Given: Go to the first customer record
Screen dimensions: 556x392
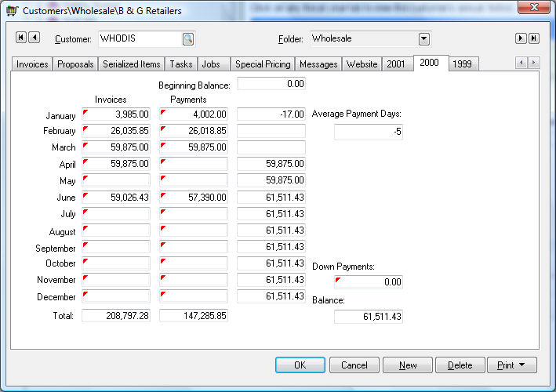Looking at the screenshot, I should 21,38.
